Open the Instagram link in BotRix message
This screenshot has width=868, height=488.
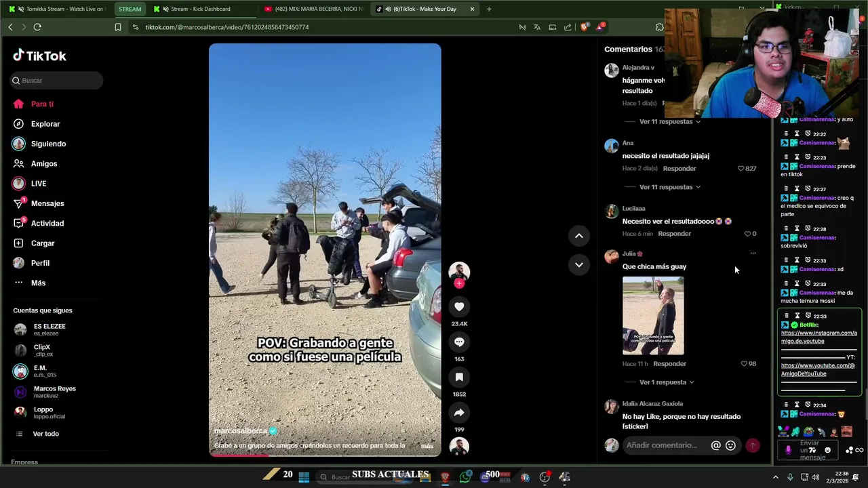tap(818, 337)
